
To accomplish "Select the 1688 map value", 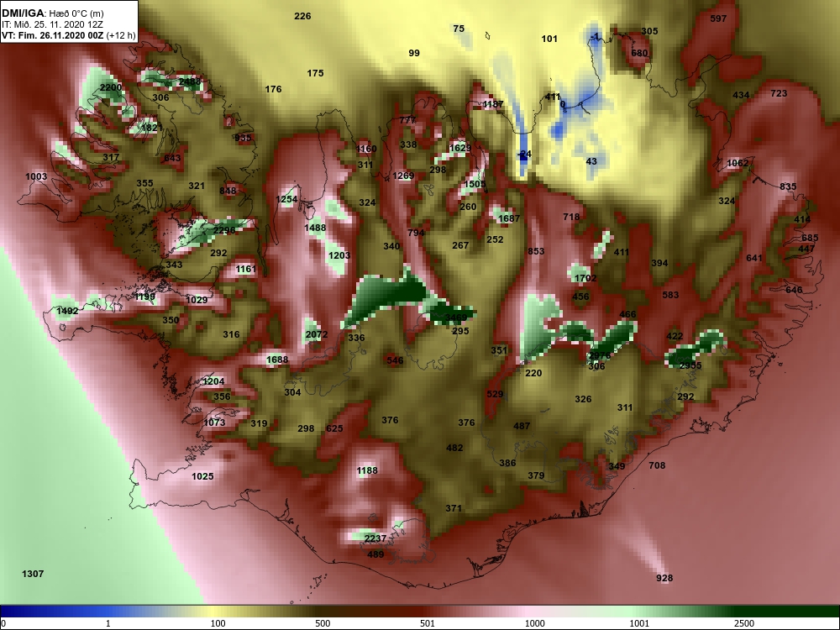I will [x=277, y=360].
